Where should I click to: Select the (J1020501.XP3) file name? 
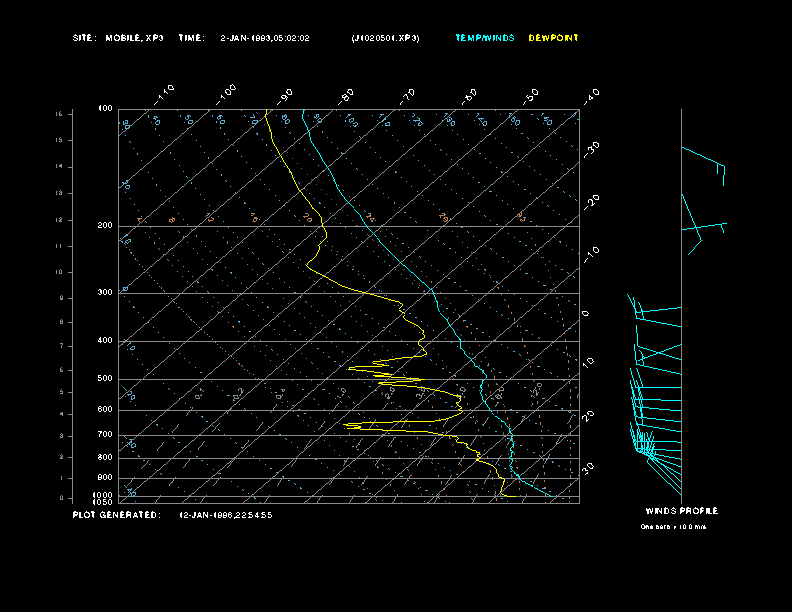pyautogui.click(x=386, y=38)
